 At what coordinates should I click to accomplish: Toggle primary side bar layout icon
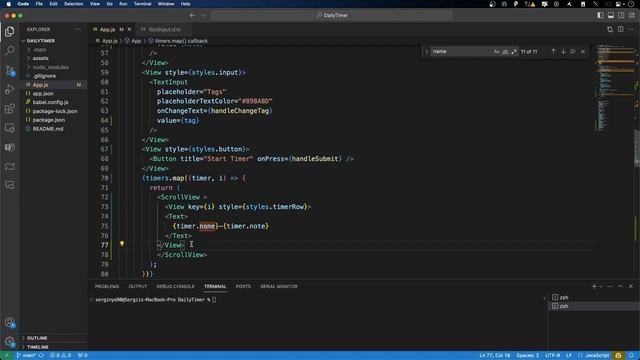pos(600,15)
